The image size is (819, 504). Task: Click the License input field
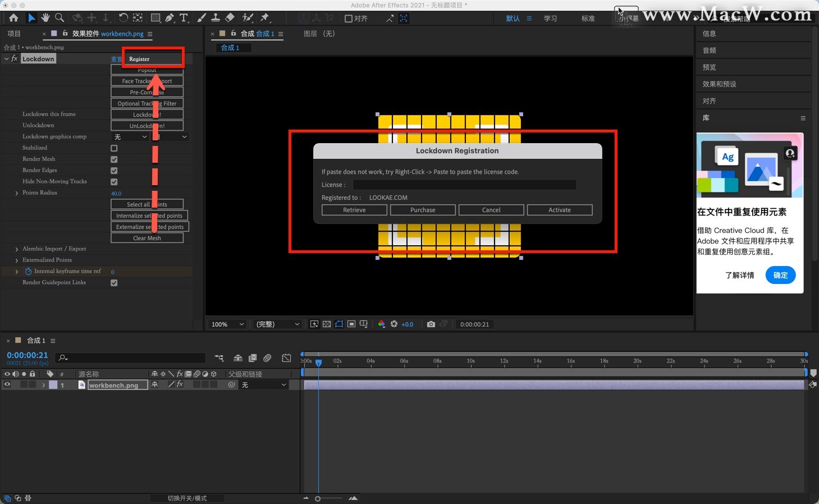[464, 185]
